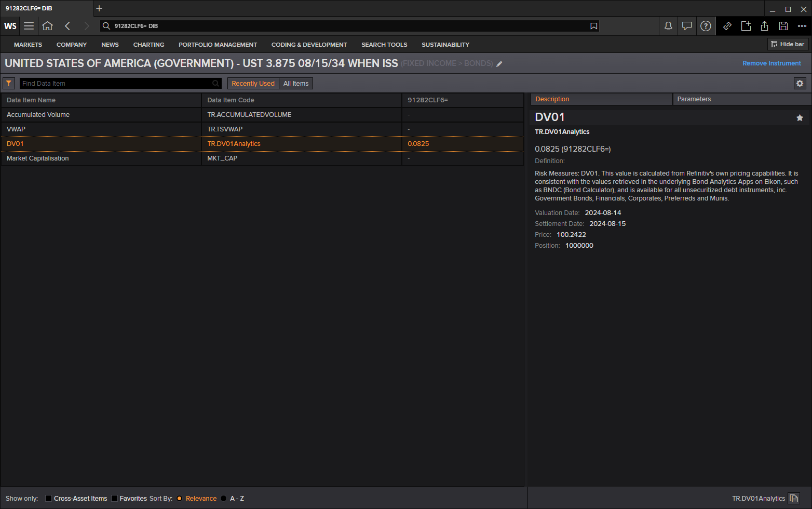Click the Remove Instrument link
This screenshot has height=509, width=812.
click(772, 63)
